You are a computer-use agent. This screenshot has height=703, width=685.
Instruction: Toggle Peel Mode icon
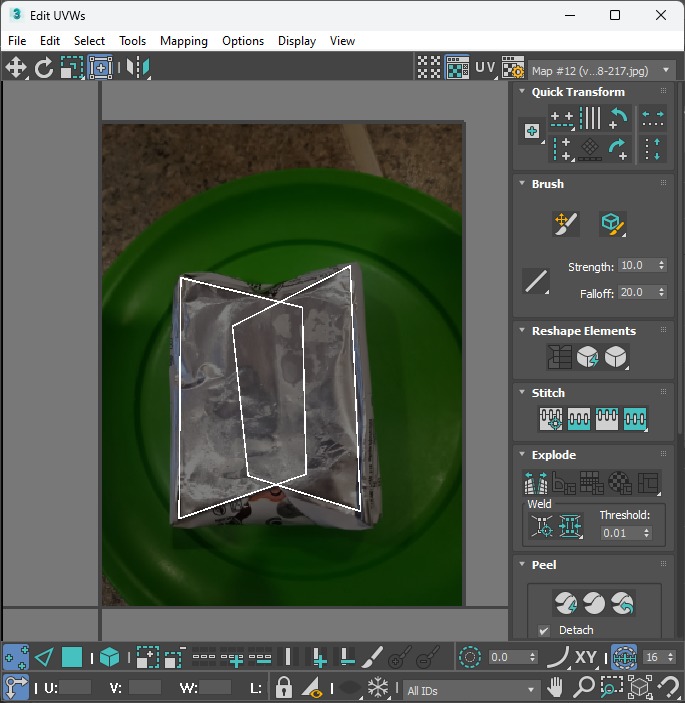click(x=594, y=603)
